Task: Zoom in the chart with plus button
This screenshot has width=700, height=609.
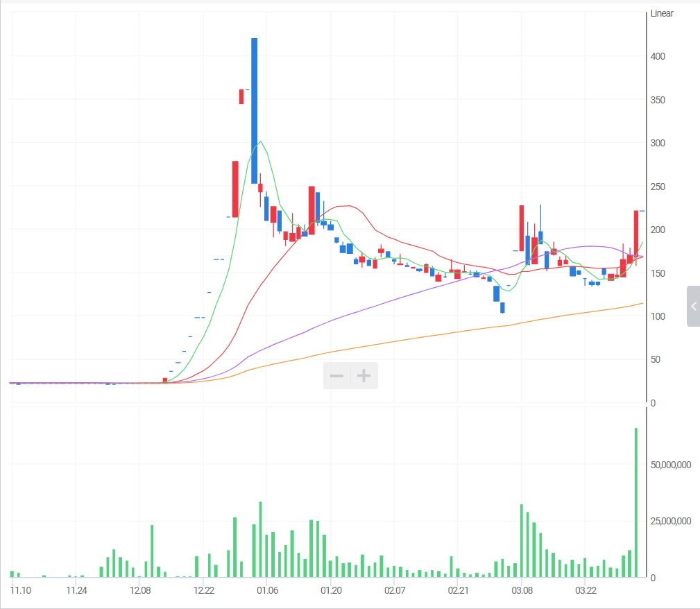Action: click(364, 375)
